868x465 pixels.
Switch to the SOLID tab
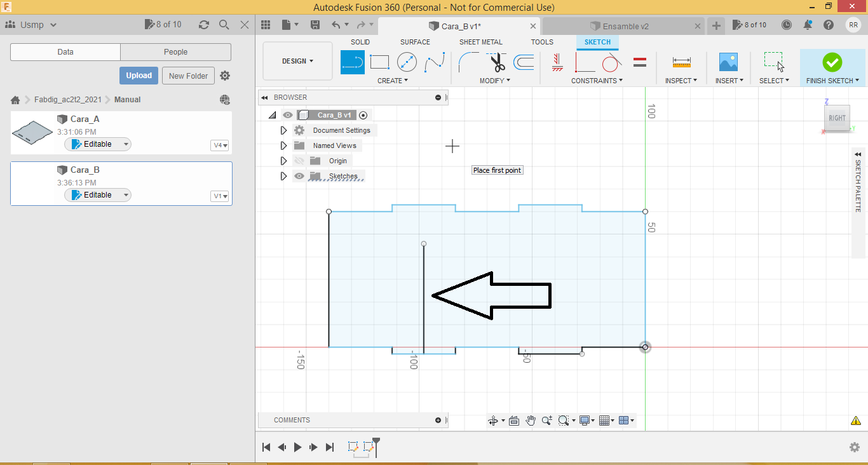(x=360, y=42)
